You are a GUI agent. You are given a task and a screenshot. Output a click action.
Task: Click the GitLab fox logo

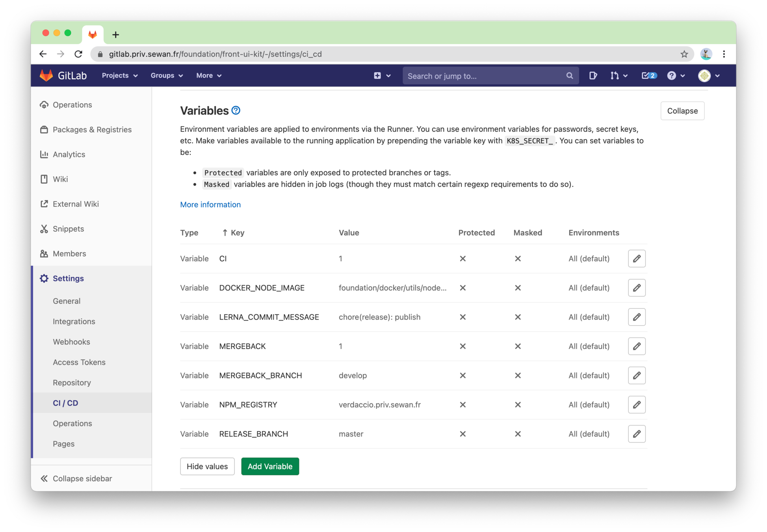[46, 75]
